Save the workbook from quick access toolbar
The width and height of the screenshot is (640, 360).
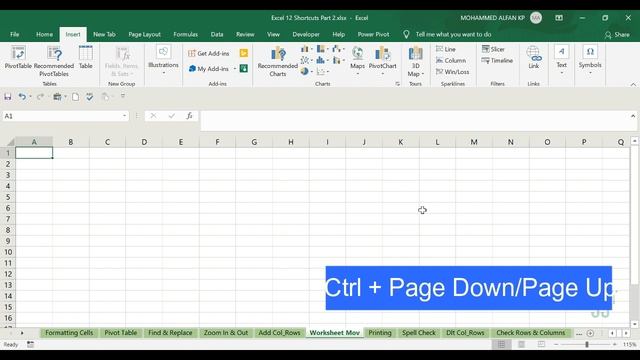(8, 97)
